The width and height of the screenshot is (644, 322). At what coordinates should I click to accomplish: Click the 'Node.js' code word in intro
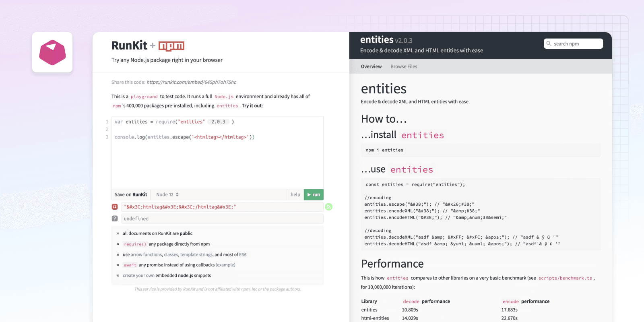224,97
